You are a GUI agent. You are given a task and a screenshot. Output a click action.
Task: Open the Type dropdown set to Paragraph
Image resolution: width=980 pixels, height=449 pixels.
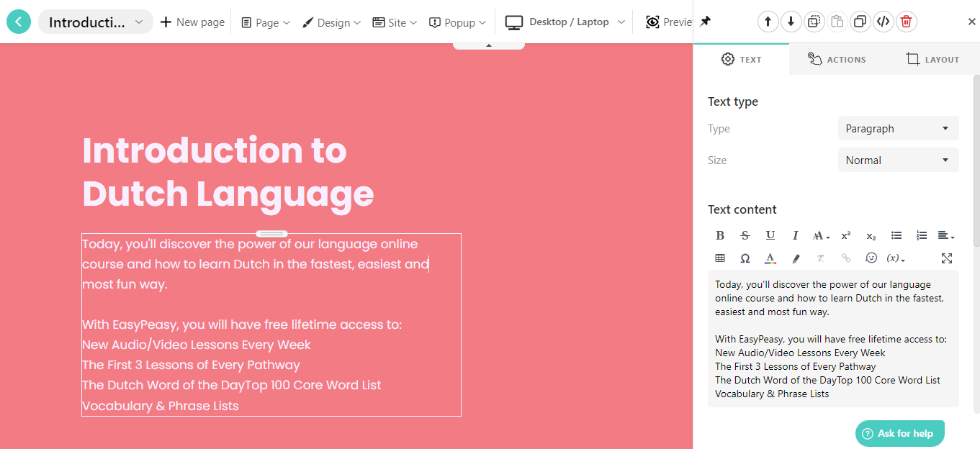coord(897,128)
